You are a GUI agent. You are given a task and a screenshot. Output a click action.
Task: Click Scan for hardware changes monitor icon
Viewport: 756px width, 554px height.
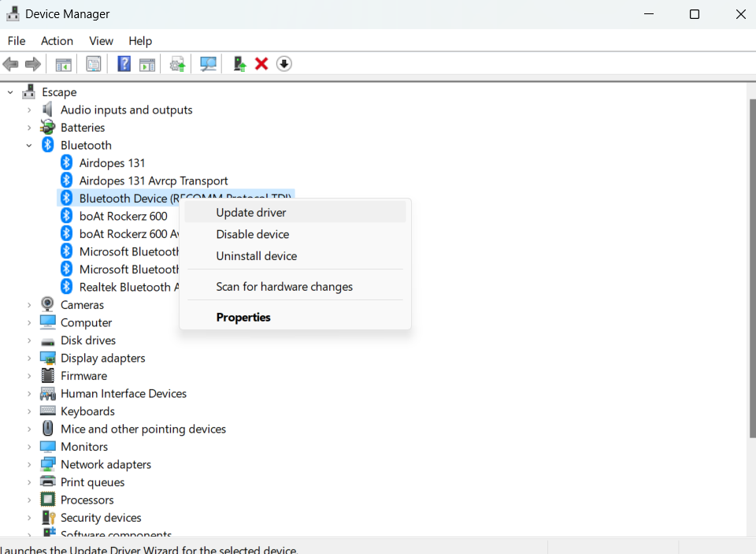point(209,64)
